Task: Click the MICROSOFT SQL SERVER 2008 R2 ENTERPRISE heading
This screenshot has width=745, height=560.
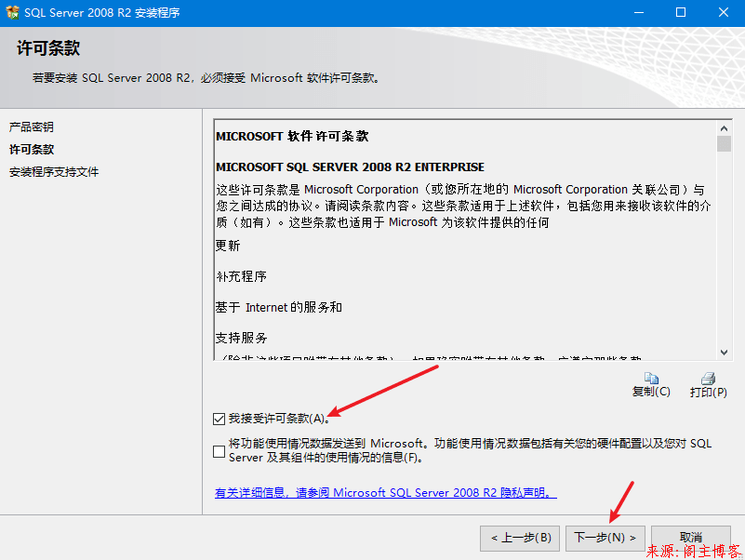Action: click(350, 167)
